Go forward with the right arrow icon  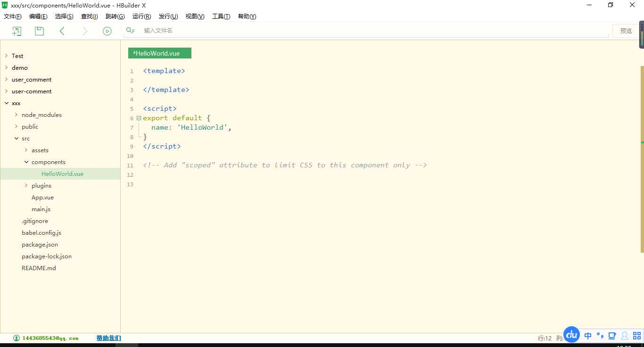pos(85,31)
